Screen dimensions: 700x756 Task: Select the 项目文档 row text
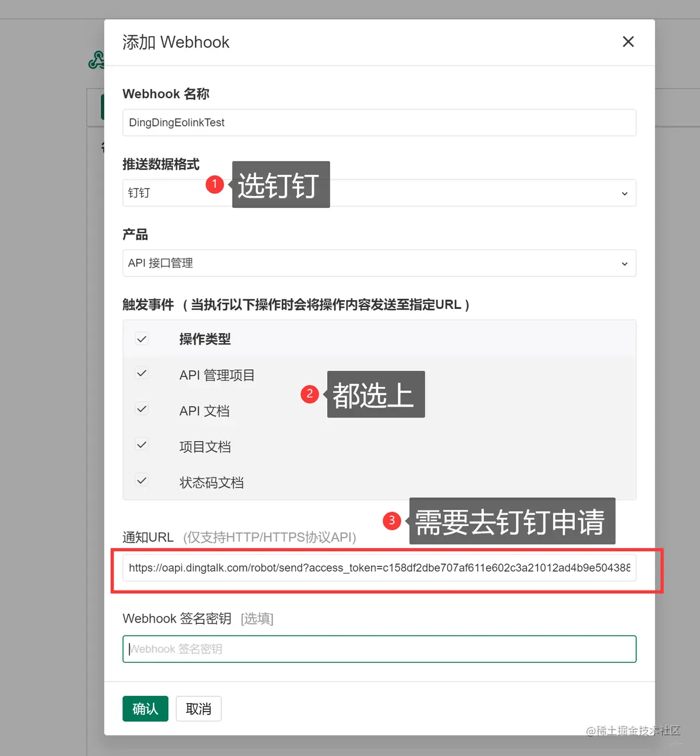205,447
